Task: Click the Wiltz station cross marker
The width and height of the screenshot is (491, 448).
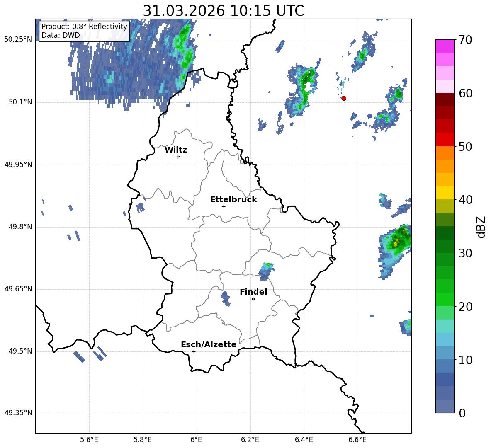Action: point(178,157)
